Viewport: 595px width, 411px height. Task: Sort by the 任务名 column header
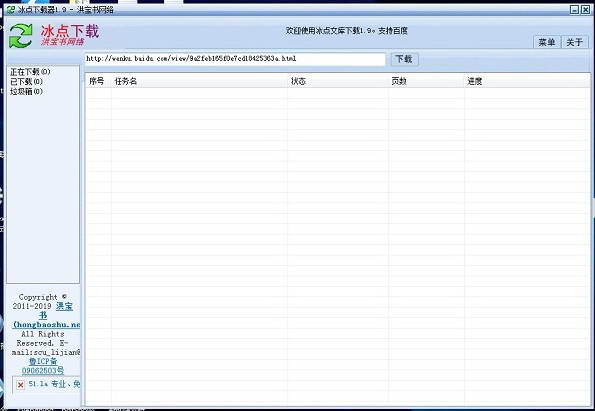pos(199,81)
